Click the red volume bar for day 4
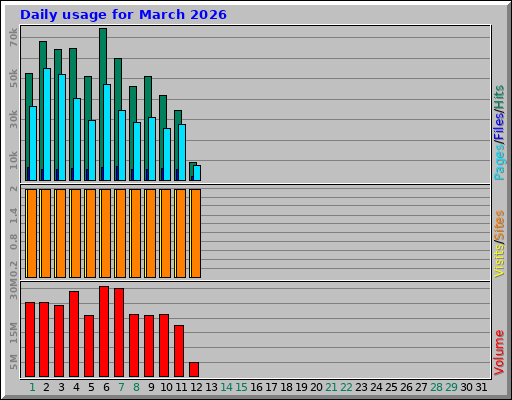512x400 pixels. tap(74, 334)
